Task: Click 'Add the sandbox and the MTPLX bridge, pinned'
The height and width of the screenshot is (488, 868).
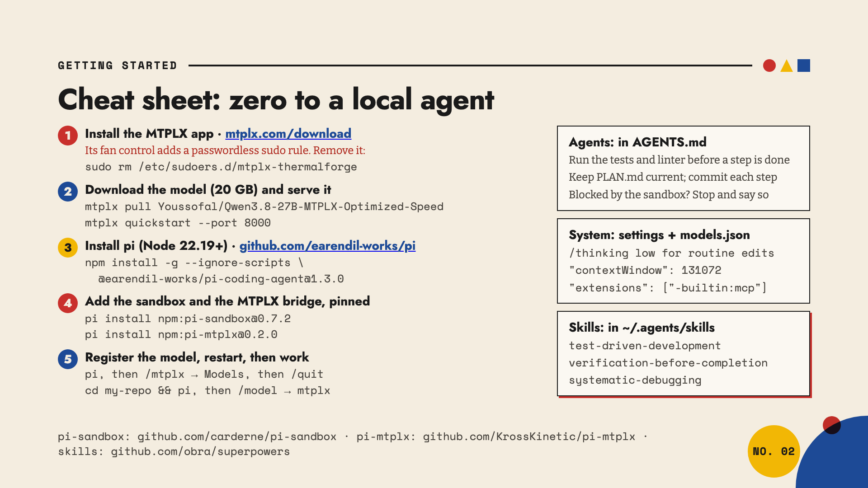Action: tap(227, 301)
